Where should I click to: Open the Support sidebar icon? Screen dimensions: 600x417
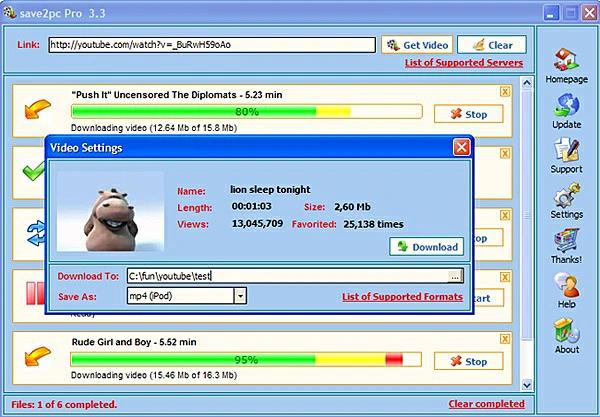click(566, 152)
